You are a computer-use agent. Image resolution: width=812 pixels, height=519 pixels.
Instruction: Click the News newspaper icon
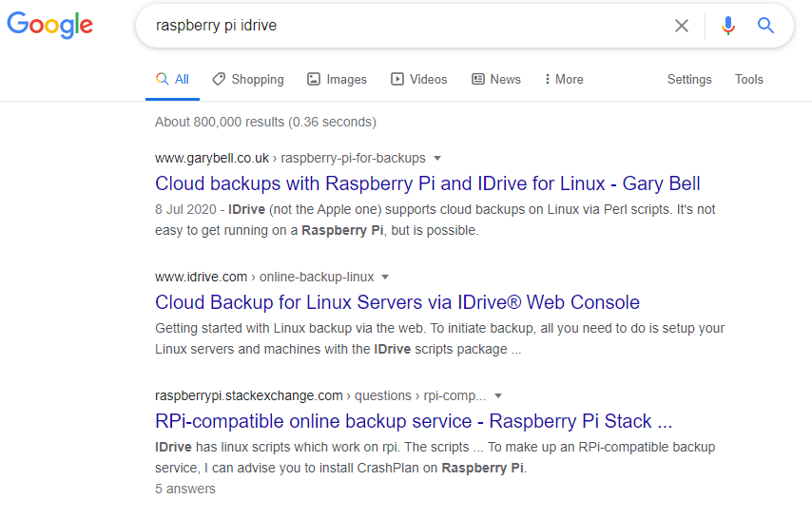point(478,79)
